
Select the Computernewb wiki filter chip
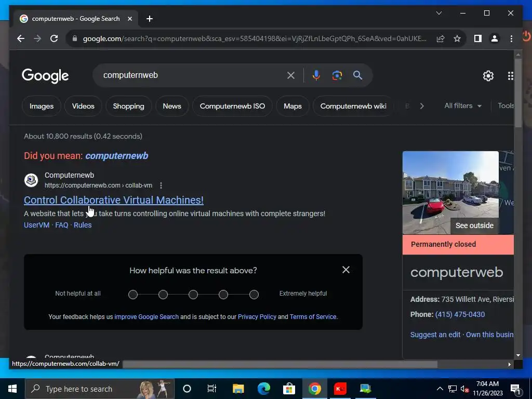[353, 106]
